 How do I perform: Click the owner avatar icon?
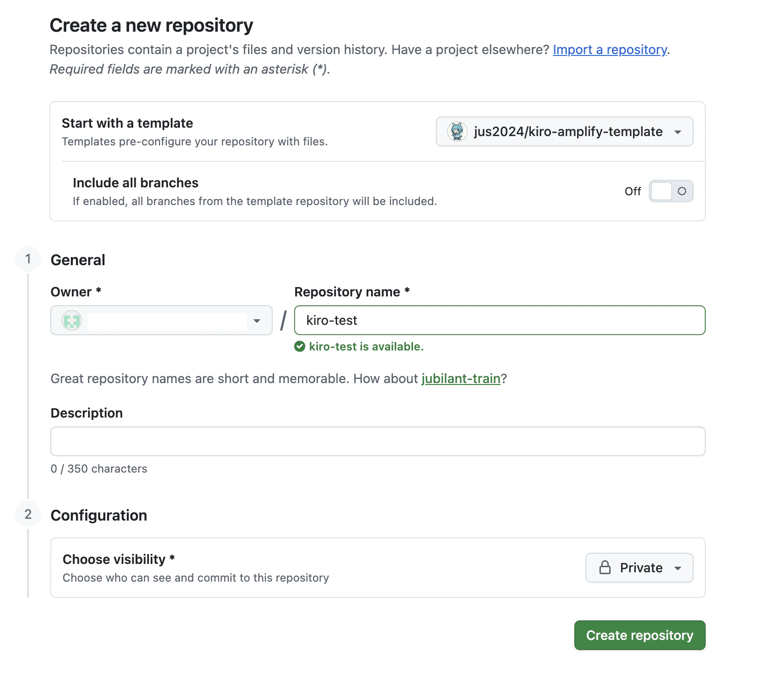[72, 321]
